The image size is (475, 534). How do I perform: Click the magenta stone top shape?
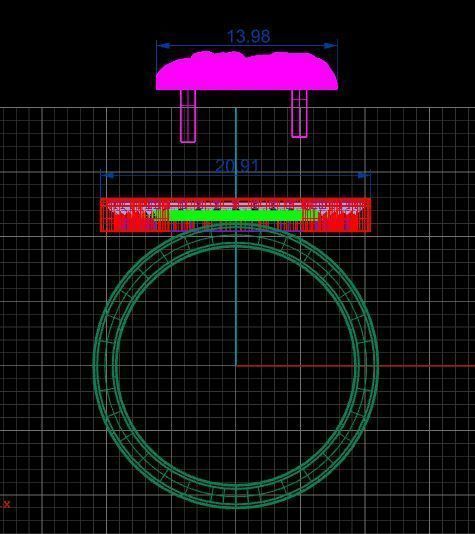click(247, 71)
